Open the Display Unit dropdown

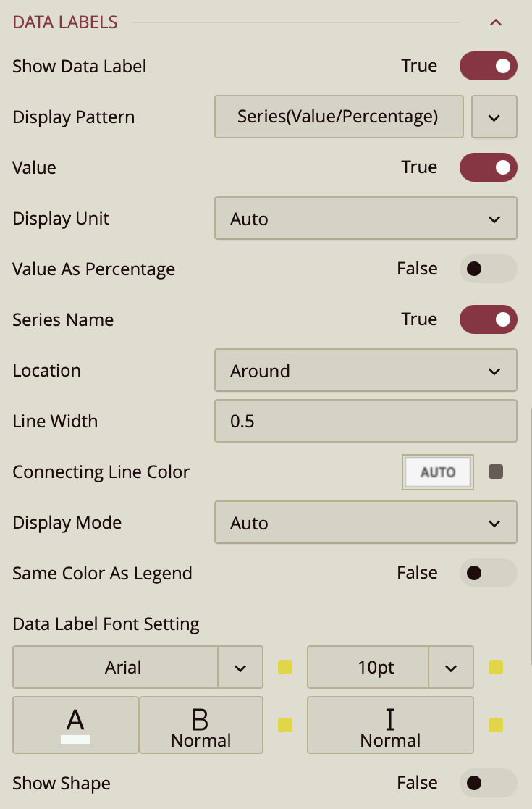click(x=366, y=219)
